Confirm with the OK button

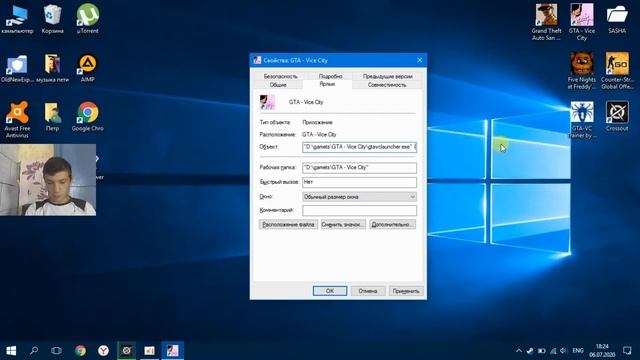coord(330,291)
